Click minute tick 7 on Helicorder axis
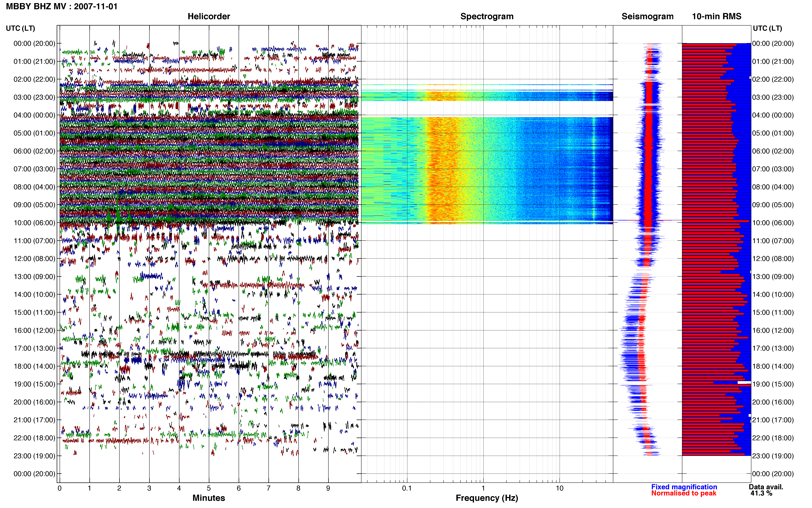Screen dimensions: 812x508 (x=269, y=488)
